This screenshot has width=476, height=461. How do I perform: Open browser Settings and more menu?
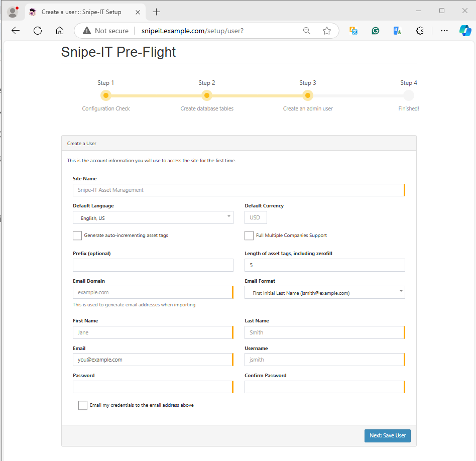pyautogui.click(x=444, y=31)
